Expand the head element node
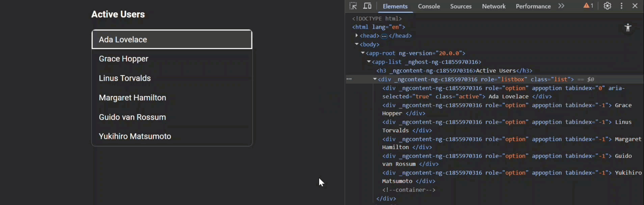Image resolution: width=644 pixels, height=205 pixels. pyautogui.click(x=356, y=35)
